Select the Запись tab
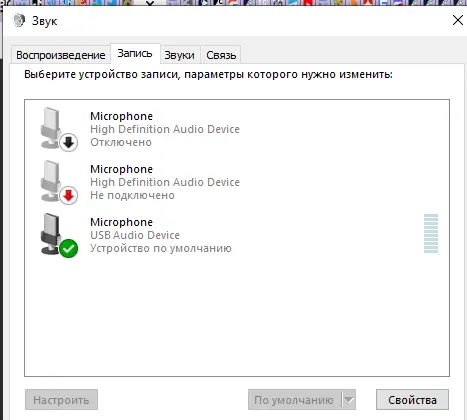This screenshot has height=420, width=467. pos(135,53)
